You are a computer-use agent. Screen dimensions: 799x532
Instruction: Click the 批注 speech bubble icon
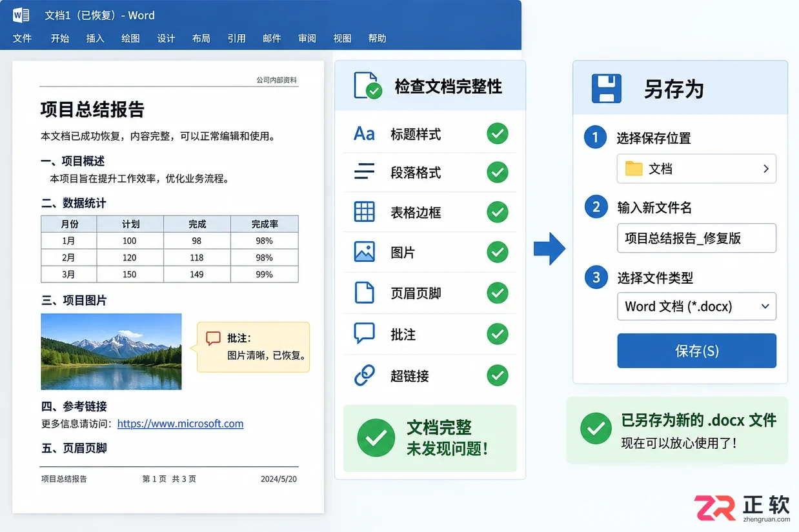pyautogui.click(x=364, y=333)
